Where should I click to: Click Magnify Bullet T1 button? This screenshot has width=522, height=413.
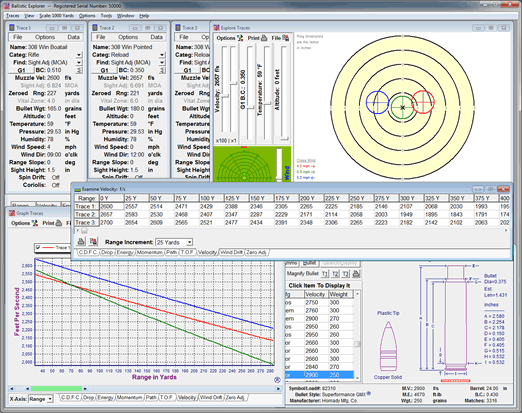coord(325,274)
